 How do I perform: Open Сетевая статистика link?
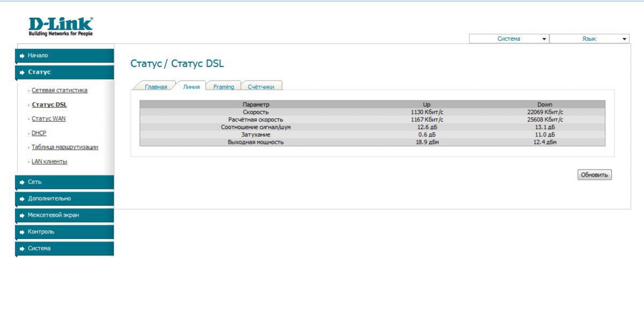(59, 90)
